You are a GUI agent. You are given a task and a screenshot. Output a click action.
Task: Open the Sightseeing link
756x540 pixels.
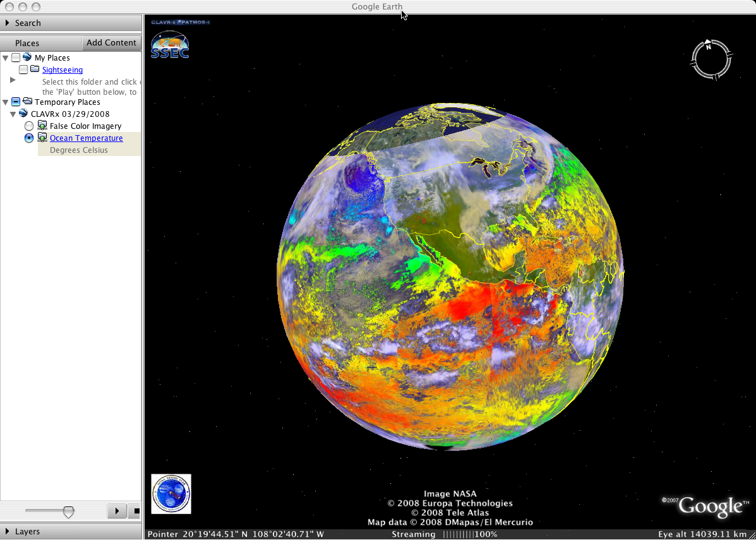[62, 70]
